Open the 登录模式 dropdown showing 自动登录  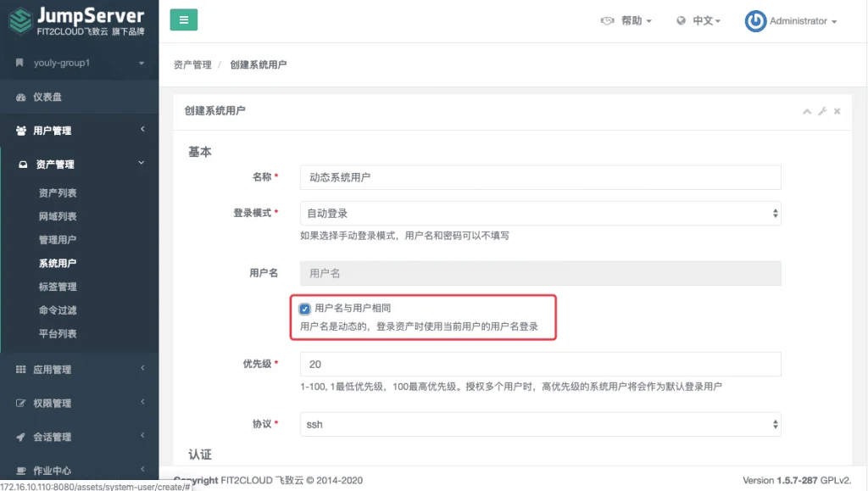pyautogui.click(x=540, y=213)
